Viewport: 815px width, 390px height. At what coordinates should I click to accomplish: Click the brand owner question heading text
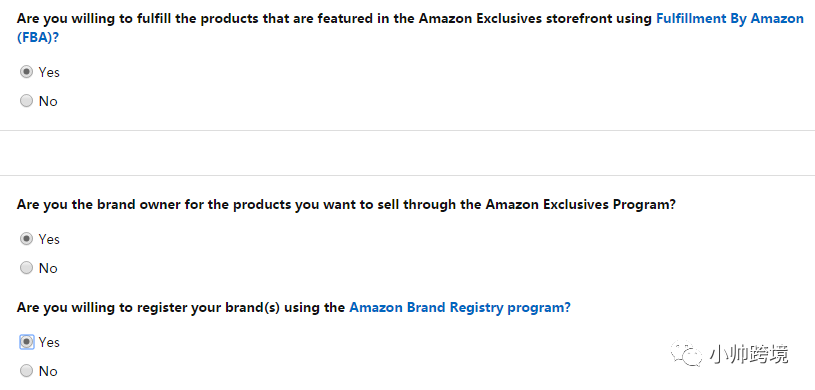(346, 204)
